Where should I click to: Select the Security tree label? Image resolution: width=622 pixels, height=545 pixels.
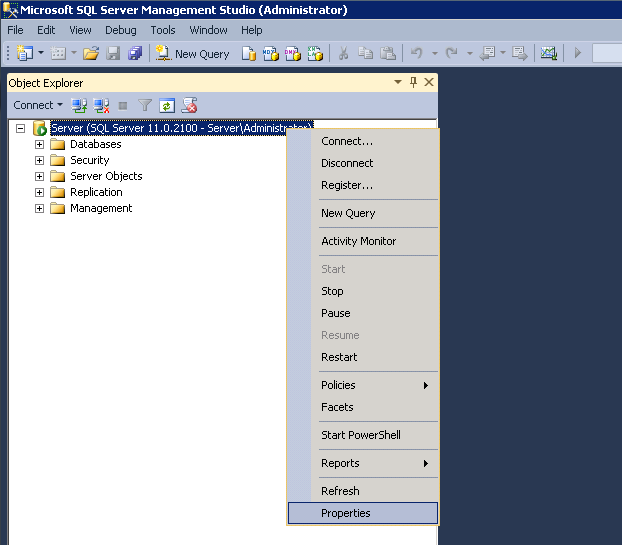point(90,160)
